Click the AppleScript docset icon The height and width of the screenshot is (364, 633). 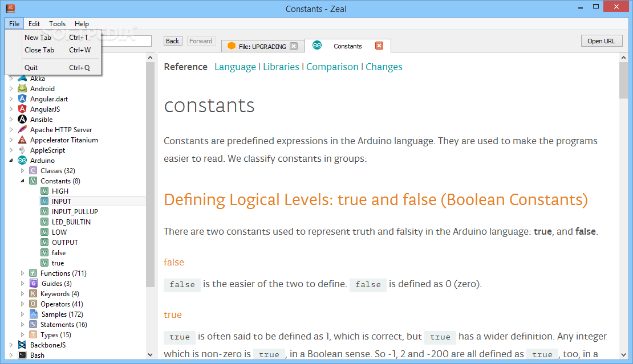click(22, 150)
